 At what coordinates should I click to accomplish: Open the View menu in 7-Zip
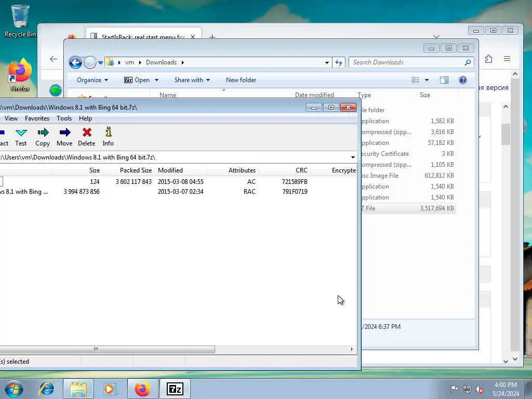11,118
